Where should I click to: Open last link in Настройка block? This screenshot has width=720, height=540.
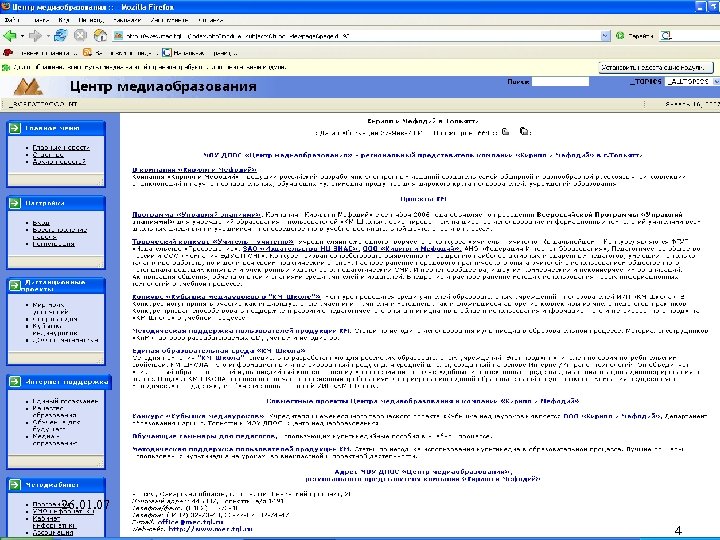pyautogui.click(x=53, y=244)
